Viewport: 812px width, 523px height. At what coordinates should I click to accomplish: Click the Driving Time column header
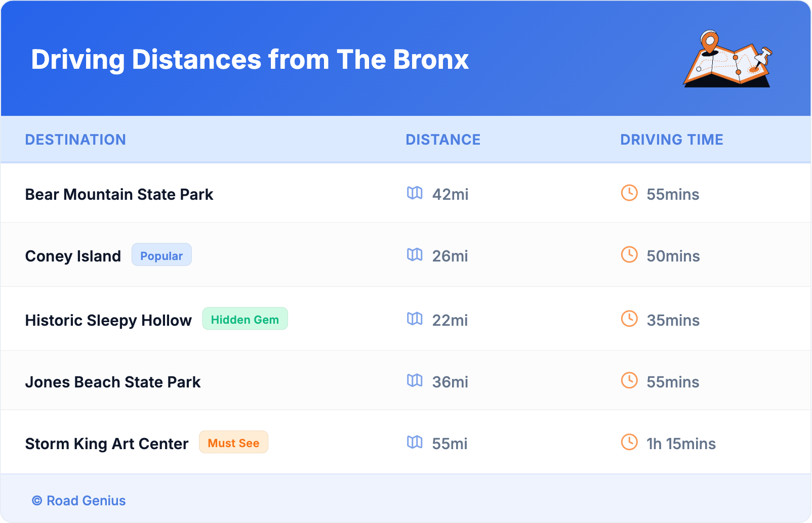point(671,140)
